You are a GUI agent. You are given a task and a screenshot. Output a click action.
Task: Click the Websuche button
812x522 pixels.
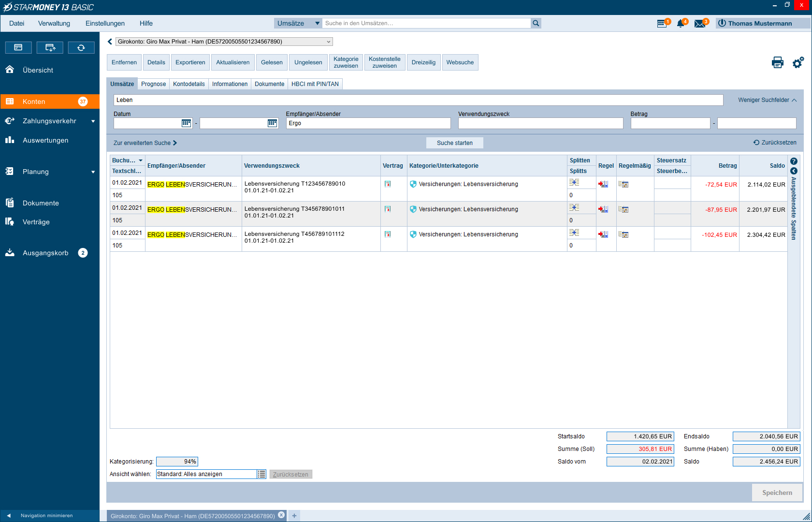460,62
